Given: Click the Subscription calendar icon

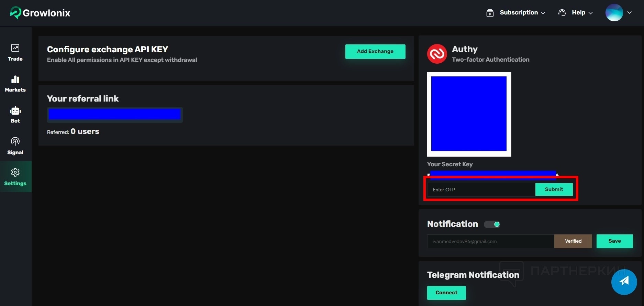Looking at the screenshot, I should pyautogui.click(x=490, y=13).
